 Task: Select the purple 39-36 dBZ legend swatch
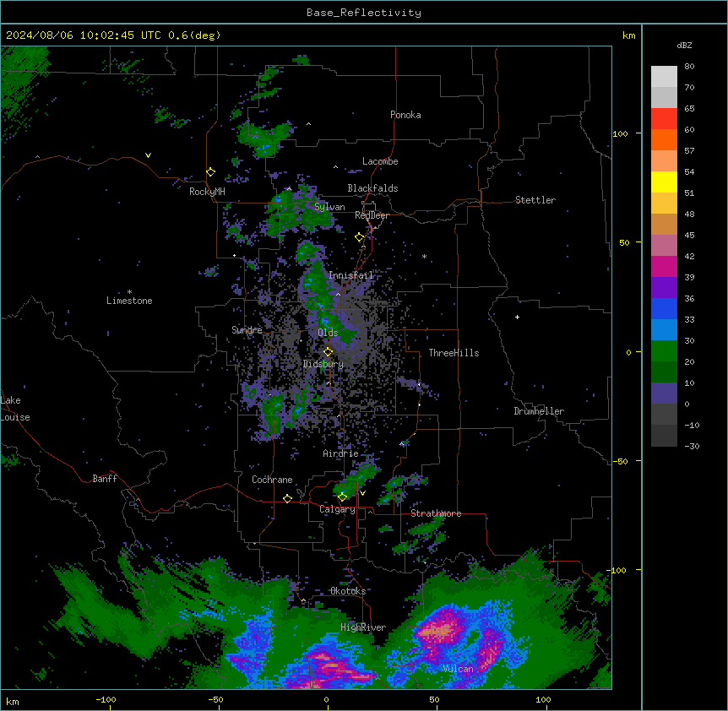(664, 288)
